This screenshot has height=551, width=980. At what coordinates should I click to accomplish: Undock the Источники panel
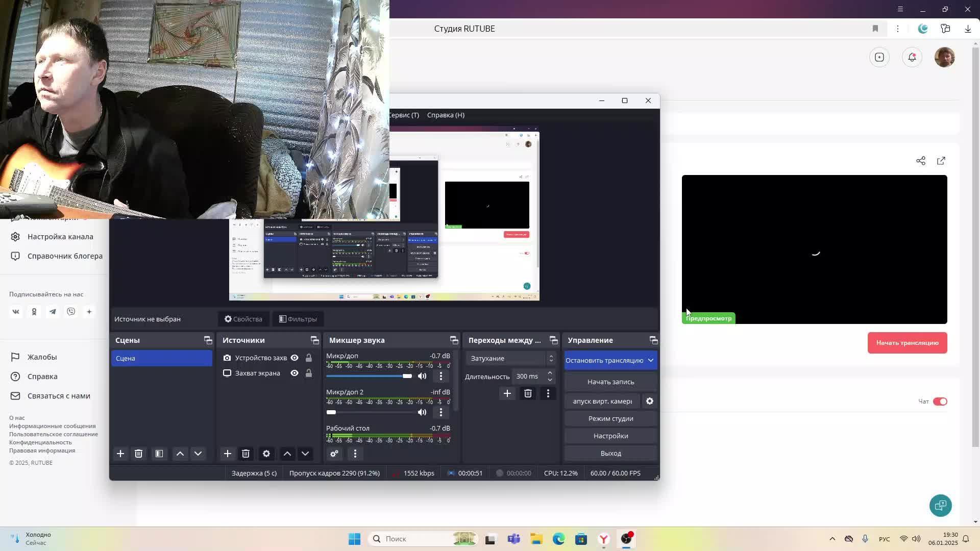314,340
